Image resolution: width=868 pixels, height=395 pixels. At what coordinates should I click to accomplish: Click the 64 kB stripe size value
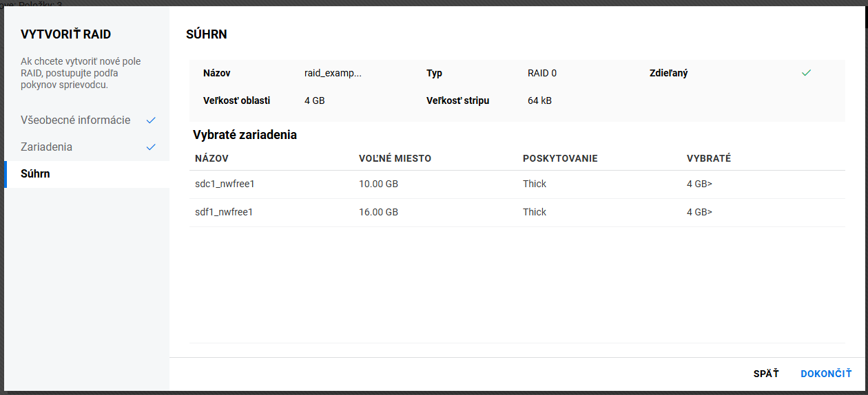tap(539, 101)
